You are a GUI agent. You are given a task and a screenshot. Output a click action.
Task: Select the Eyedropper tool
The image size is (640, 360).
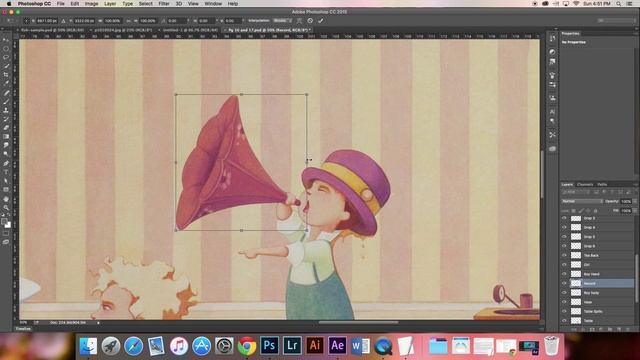[x=6, y=83]
